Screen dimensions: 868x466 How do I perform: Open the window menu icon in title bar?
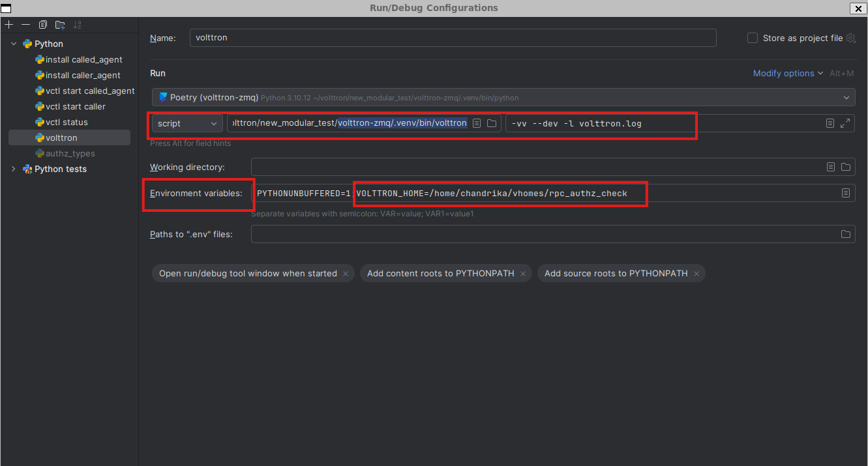pos(7,8)
